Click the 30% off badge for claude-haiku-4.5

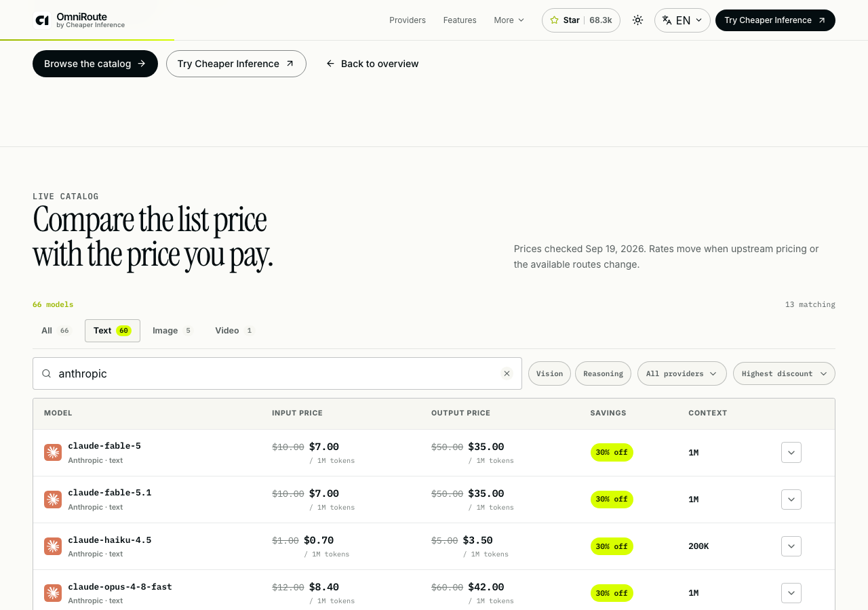click(612, 546)
